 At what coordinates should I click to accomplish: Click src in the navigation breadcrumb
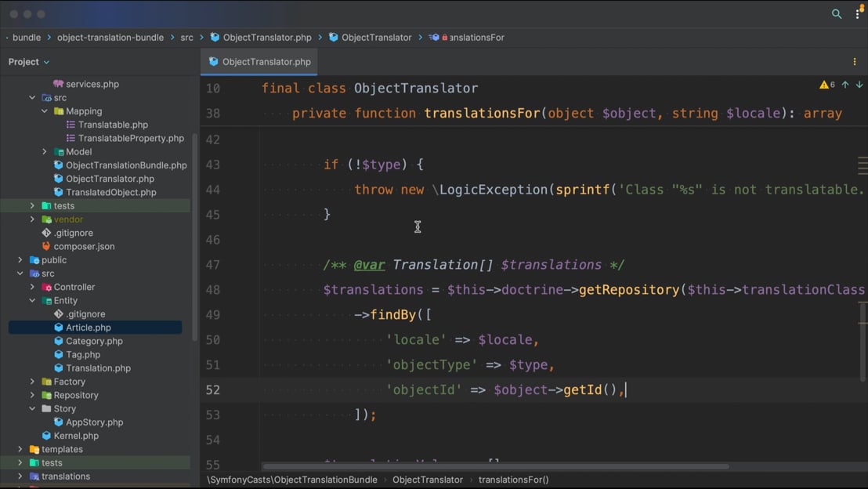pos(187,37)
